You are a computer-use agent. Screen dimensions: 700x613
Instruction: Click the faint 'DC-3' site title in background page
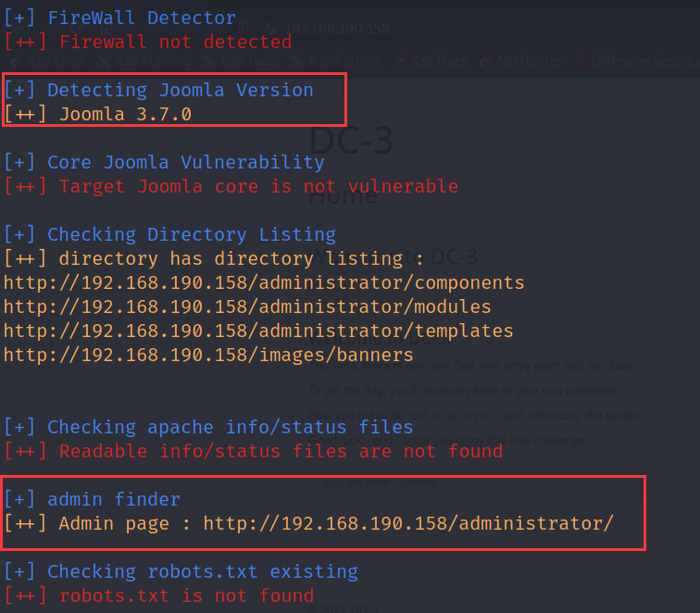pyautogui.click(x=351, y=141)
